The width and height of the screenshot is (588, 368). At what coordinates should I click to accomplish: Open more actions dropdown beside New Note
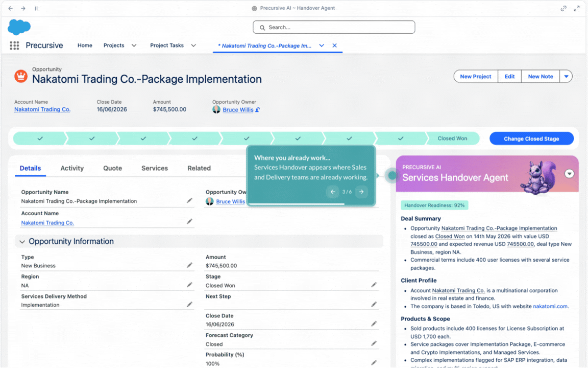click(x=566, y=76)
